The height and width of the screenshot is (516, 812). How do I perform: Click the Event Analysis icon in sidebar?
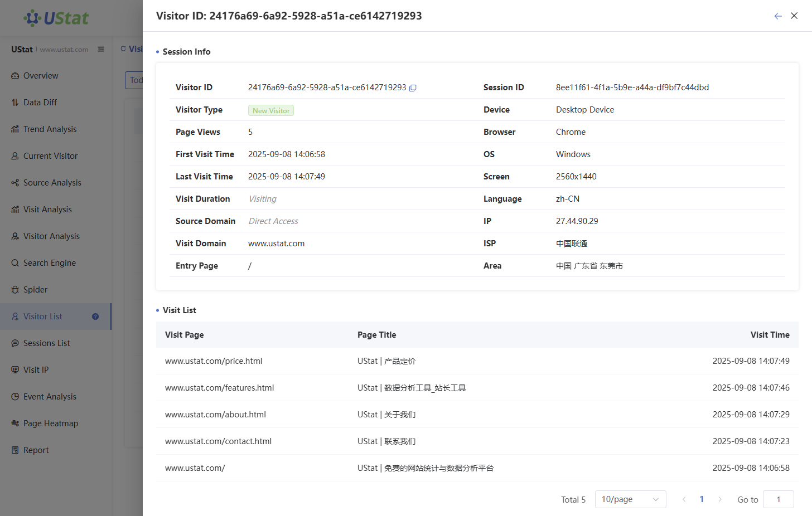pos(15,397)
